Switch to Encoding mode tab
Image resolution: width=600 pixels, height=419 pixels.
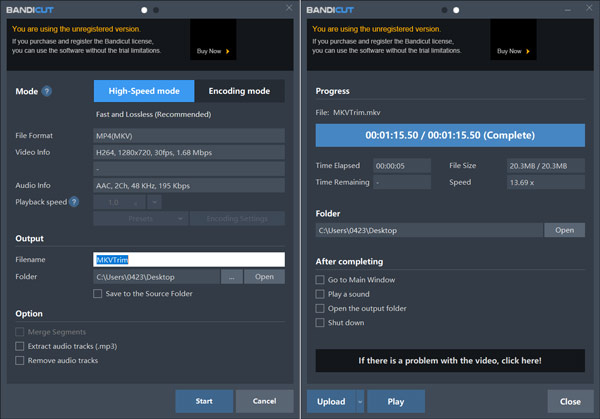tap(240, 91)
